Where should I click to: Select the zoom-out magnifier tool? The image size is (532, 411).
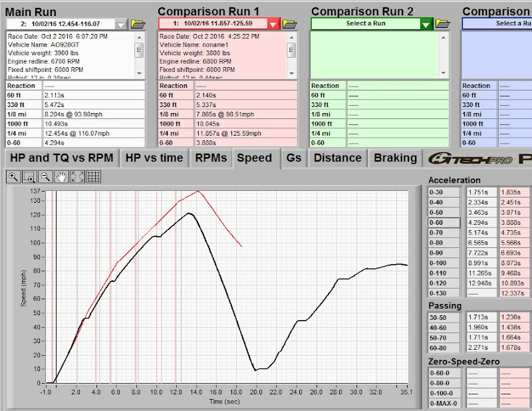45,177
